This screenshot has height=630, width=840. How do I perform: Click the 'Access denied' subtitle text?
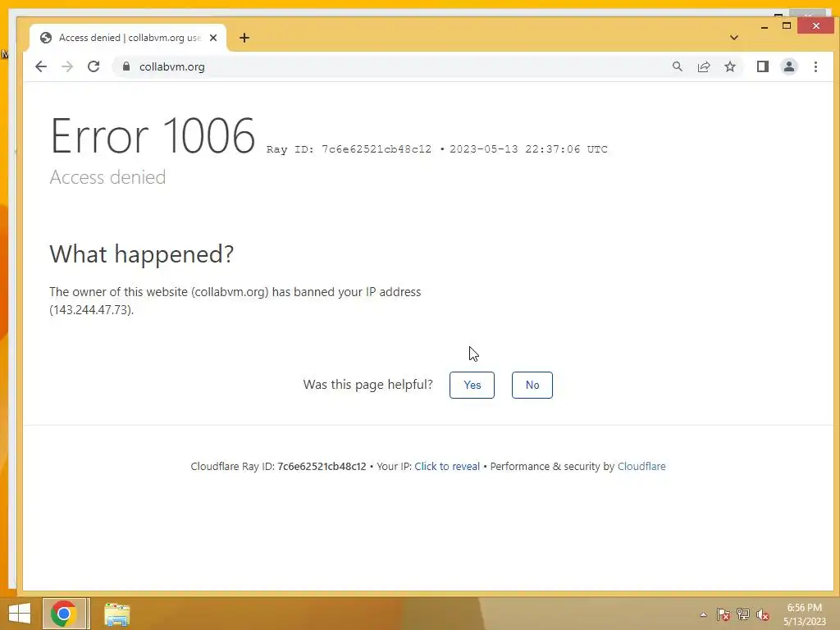tap(107, 177)
